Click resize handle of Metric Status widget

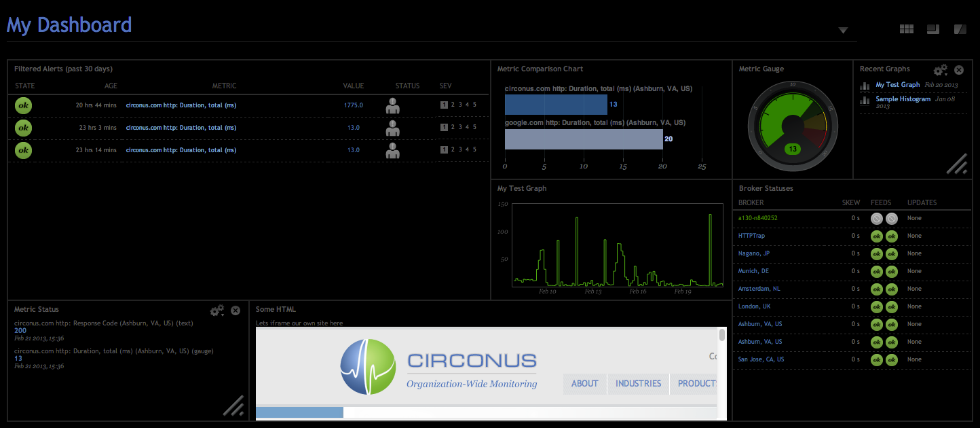(x=233, y=405)
